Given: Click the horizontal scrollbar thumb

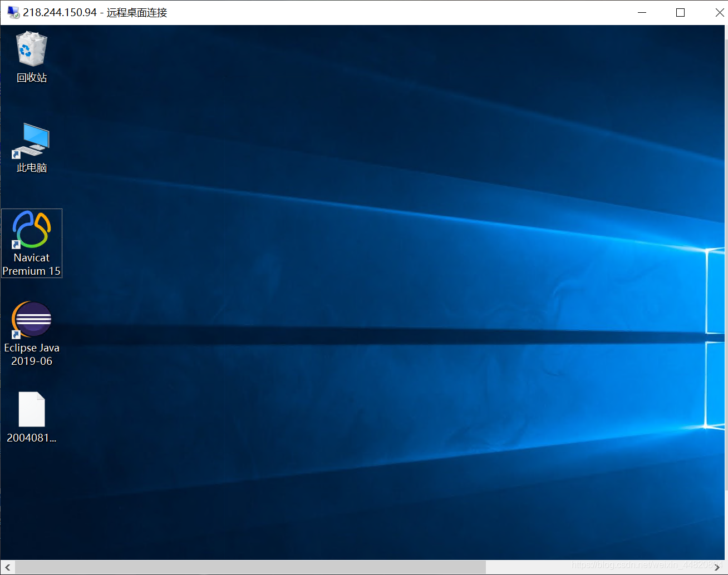Looking at the screenshot, I should [250, 567].
